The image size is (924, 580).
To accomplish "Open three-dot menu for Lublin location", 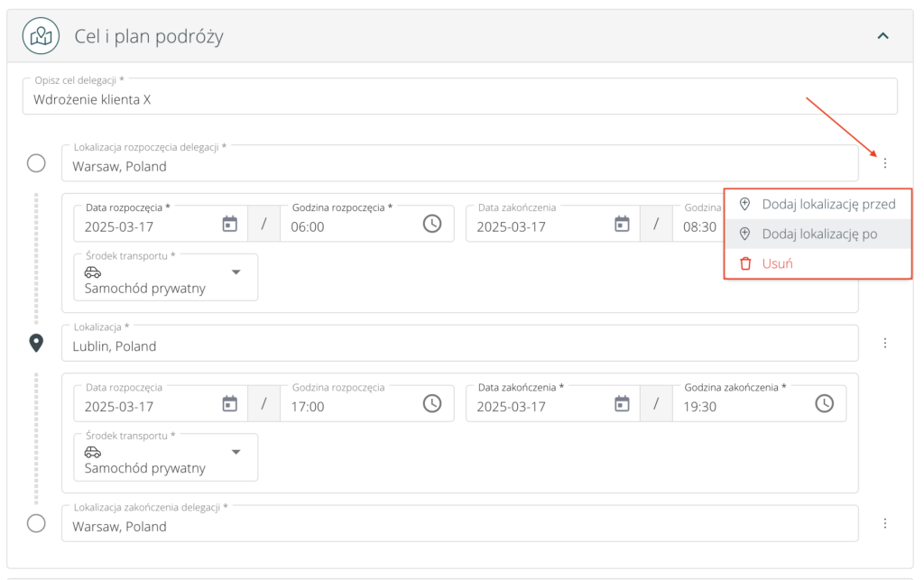I will pyautogui.click(x=885, y=343).
